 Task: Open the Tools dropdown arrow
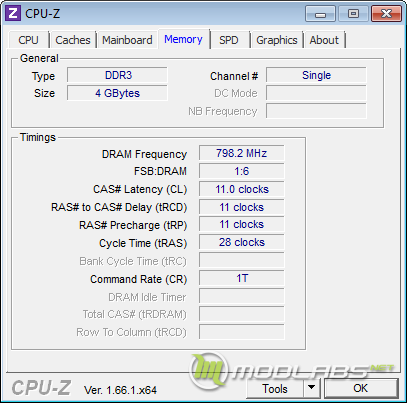click(312, 388)
